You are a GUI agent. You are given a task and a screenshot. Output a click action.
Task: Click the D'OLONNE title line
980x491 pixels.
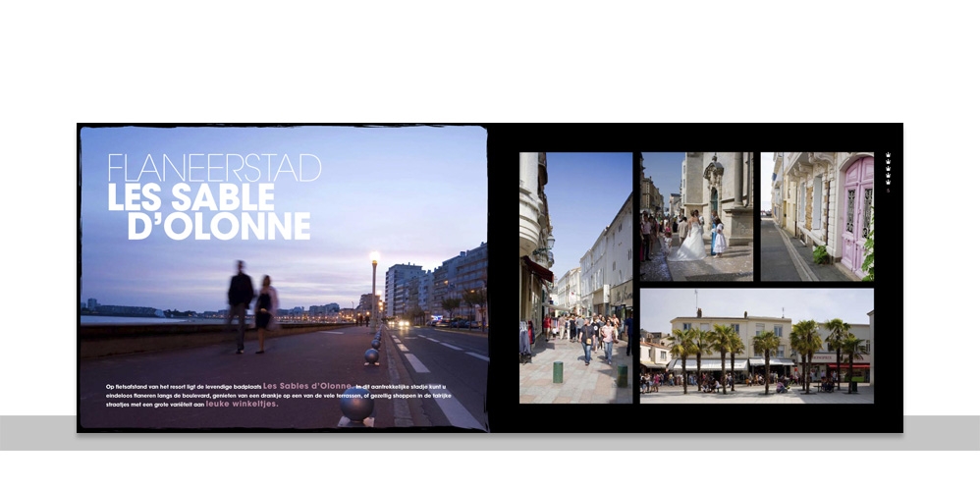[x=219, y=226]
